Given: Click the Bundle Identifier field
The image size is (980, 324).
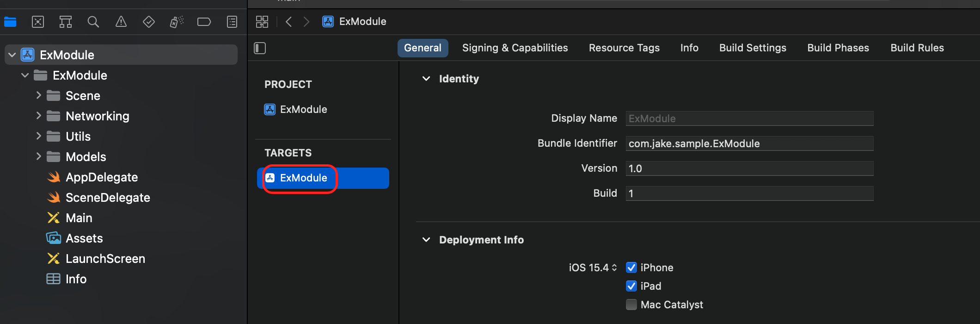Looking at the screenshot, I should tap(749, 143).
